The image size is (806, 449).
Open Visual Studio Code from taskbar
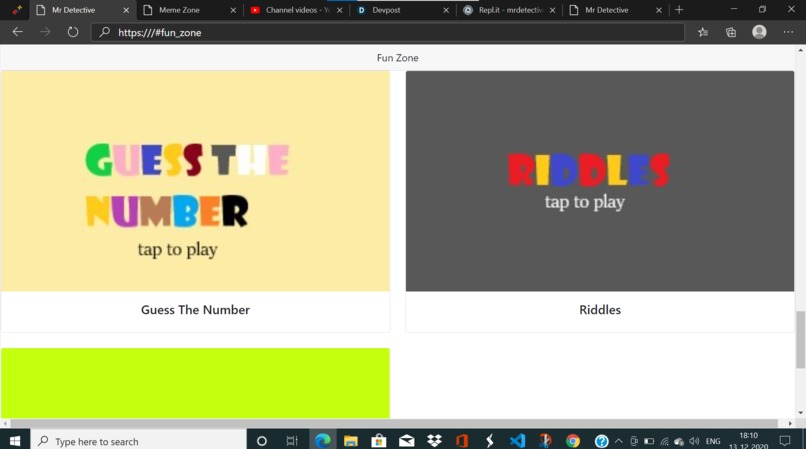click(x=518, y=441)
